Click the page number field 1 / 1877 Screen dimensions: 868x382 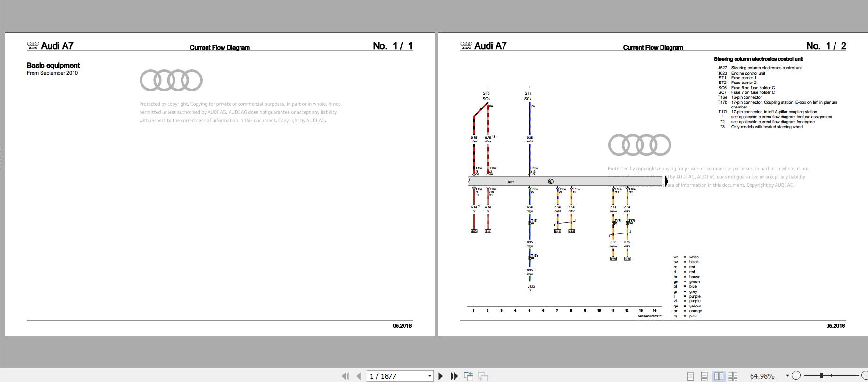coord(397,376)
